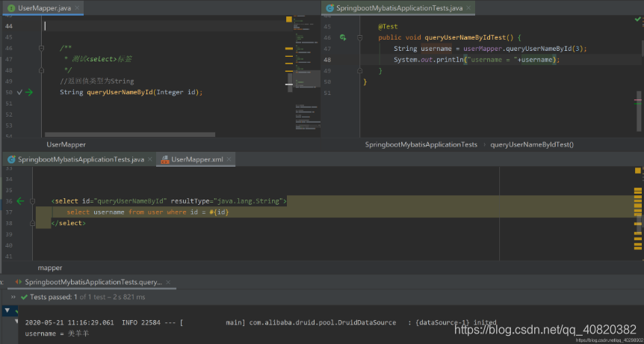This screenshot has height=344, width=644.
Task: Click green check inspection indicator in test editor
Action: (x=637, y=19)
